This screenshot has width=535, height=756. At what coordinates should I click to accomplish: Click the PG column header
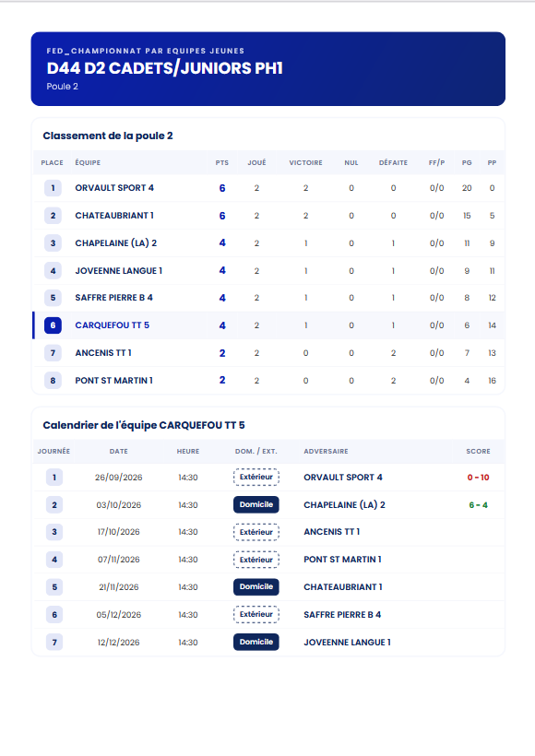tap(467, 163)
